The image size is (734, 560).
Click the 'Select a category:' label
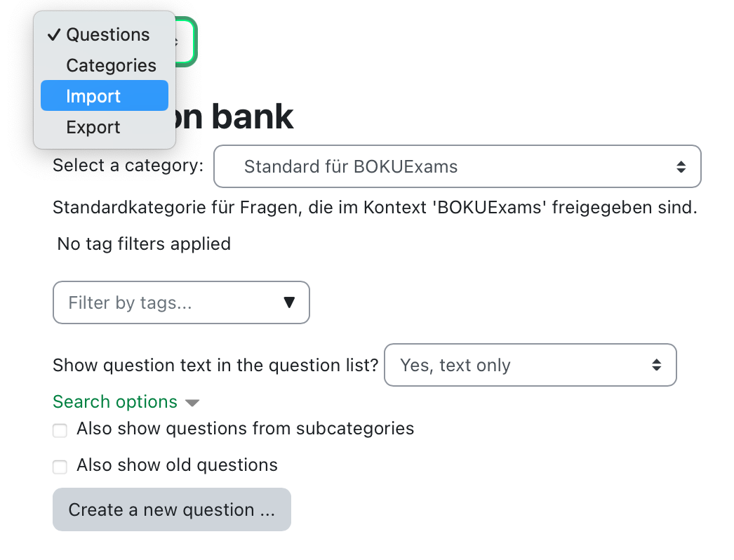[128, 166]
